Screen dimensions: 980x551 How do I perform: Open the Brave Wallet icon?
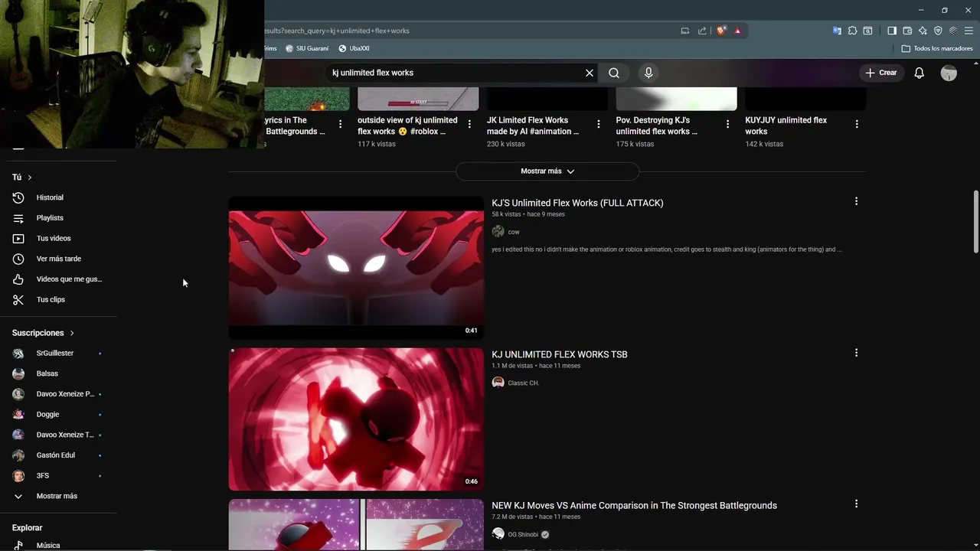pos(907,31)
